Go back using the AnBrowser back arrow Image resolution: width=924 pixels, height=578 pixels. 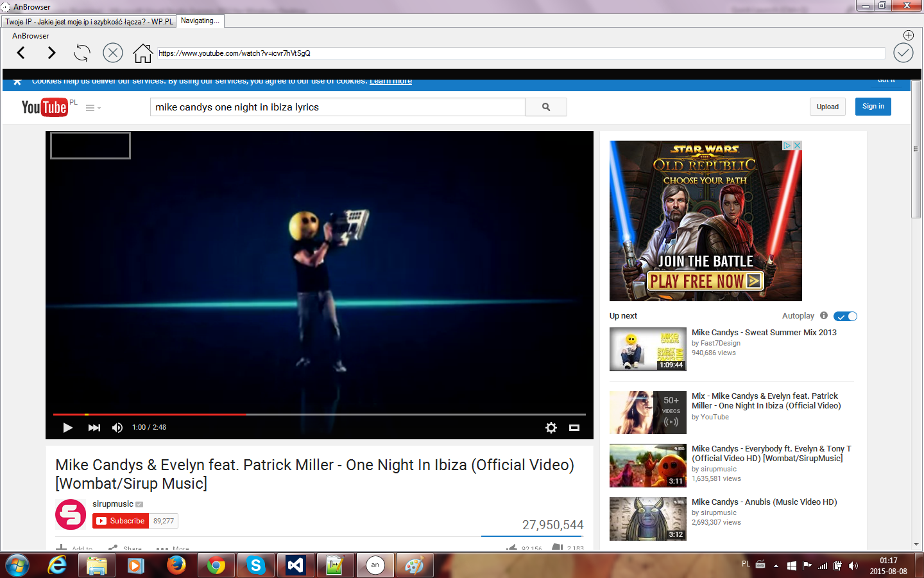click(21, 53)
